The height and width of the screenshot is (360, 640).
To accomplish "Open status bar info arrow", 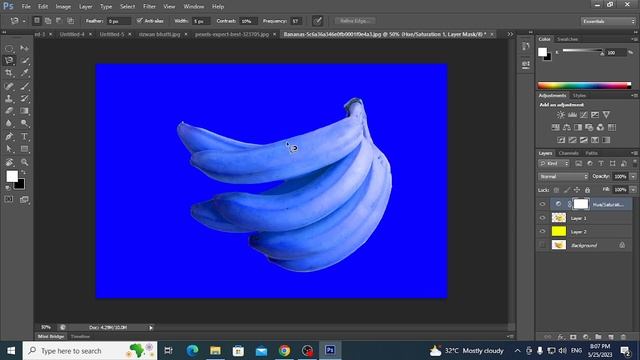I will [x=151, y=327].
